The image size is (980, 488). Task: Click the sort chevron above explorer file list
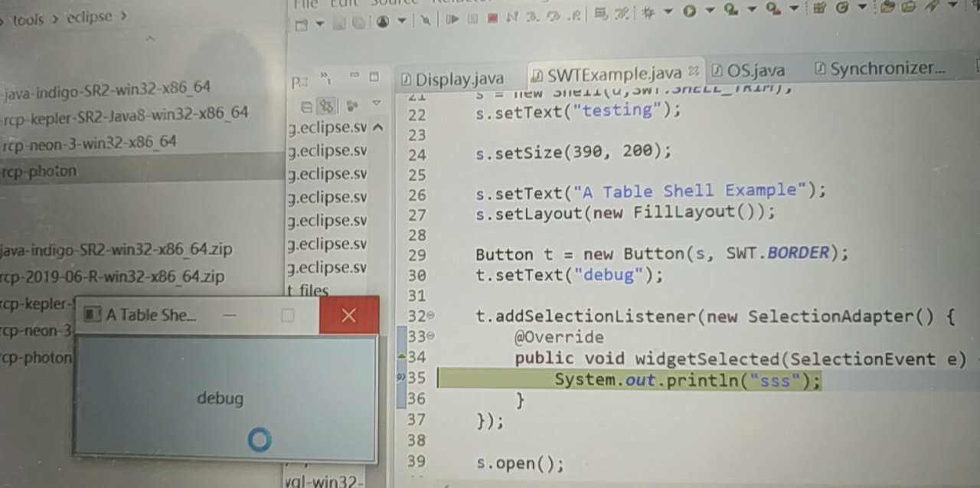pos(149,38)
